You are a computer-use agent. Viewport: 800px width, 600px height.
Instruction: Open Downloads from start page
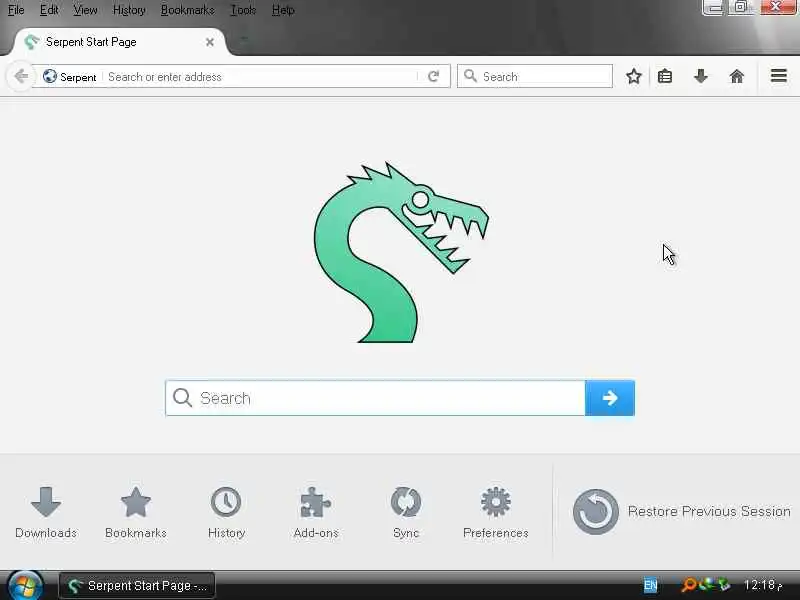click(46, 512)
